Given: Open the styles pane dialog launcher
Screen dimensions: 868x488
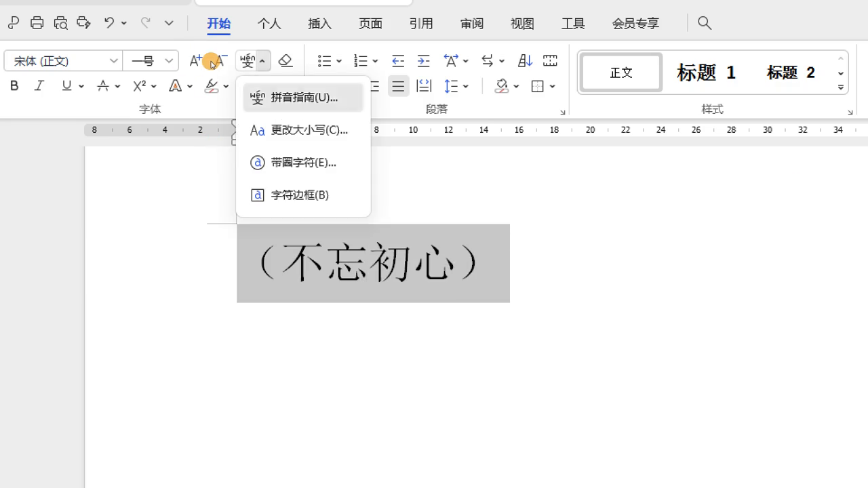Looking at the screenshot, I should click(x=850, y=112).
